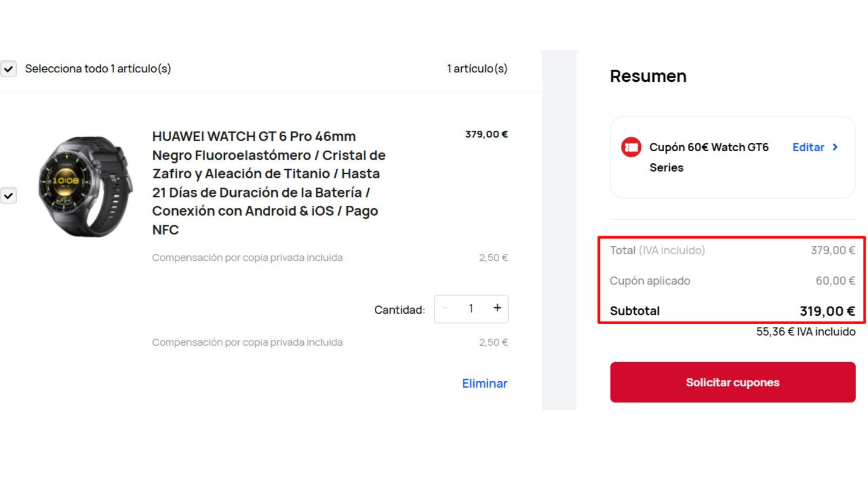Click the 319,00 € subtotal amount
The image size is (868, 488).
tap(827, 311)
